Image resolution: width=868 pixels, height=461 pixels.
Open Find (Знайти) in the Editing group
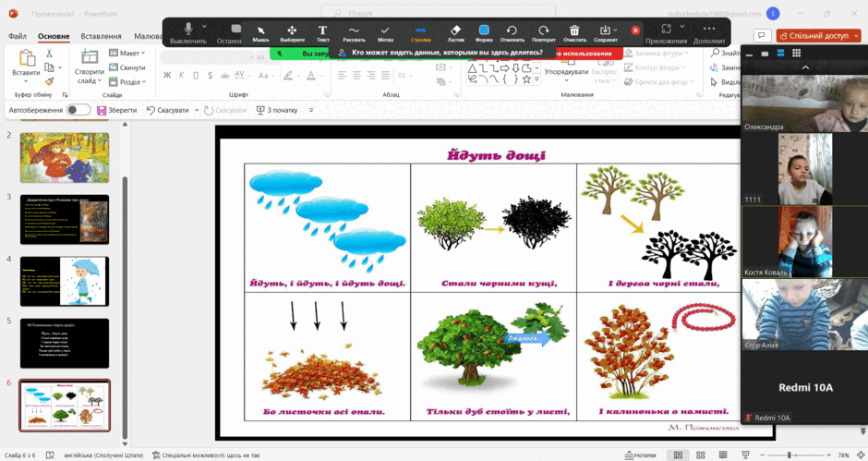click(725, 54)
